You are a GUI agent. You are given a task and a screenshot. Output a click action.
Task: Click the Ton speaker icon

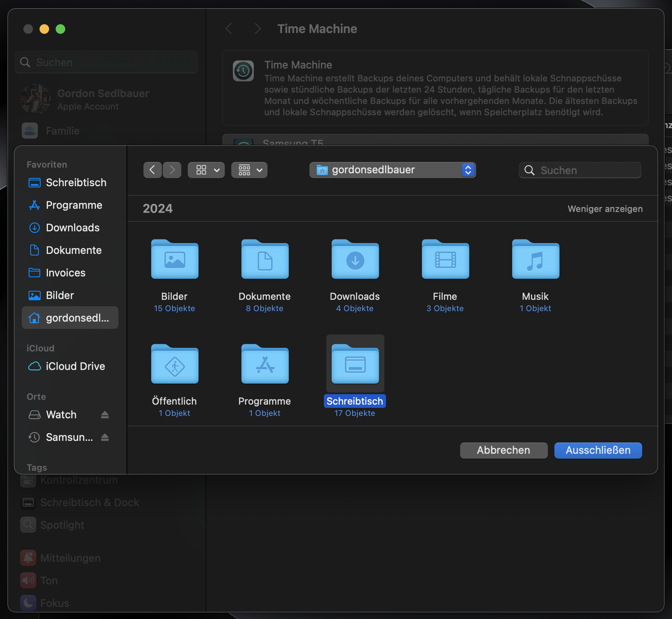click(x=28, y=580)
